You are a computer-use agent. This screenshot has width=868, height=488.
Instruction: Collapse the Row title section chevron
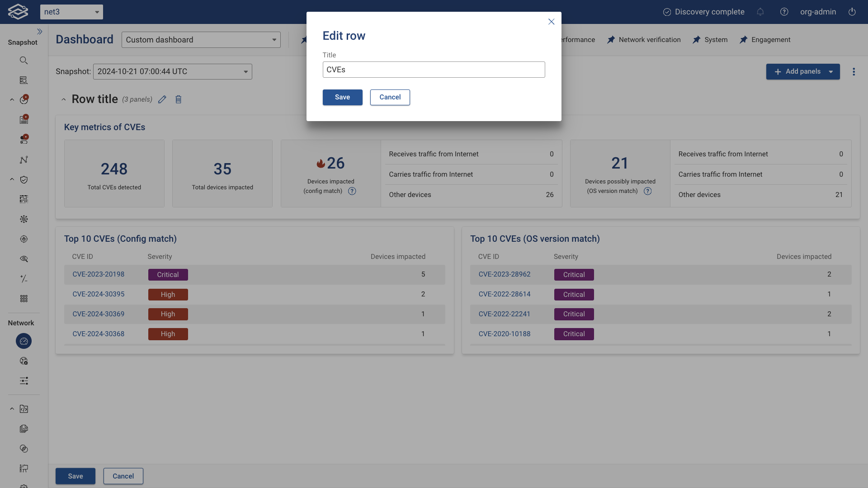point(64,99)
